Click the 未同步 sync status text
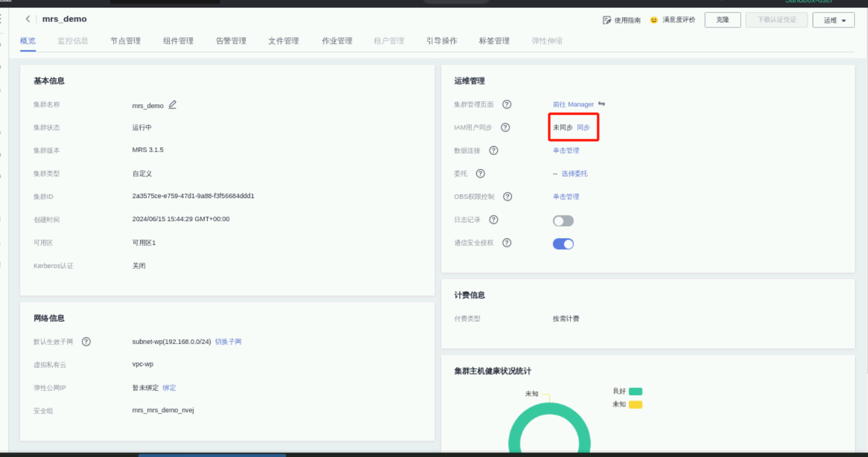This screenshot has width=868, height=457. pos(563,127)
